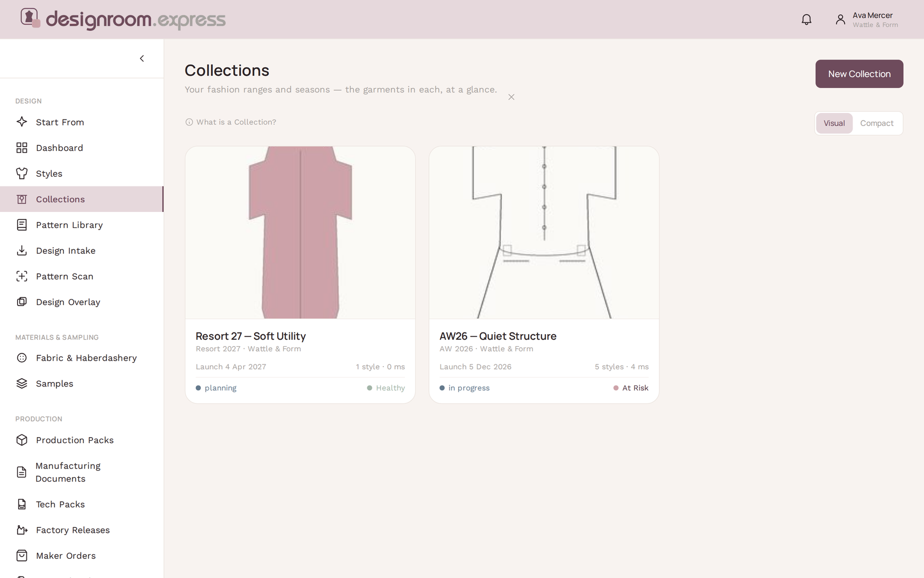The height and width of the screenshot is (578, 924).
Task: Switch to Visual view
Action: [x=834, y=123]
